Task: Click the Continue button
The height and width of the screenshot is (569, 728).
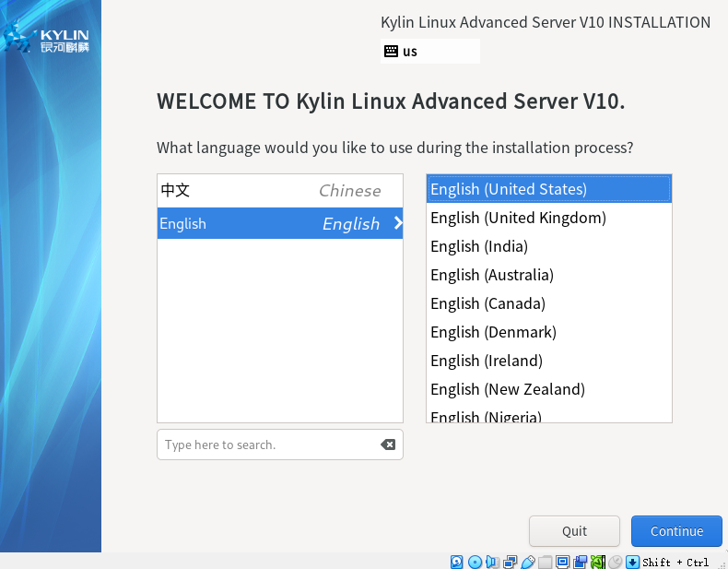Action: coord(676,531)
